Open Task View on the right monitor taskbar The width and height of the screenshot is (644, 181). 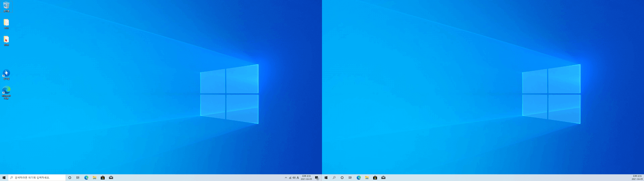click(350, 177)
